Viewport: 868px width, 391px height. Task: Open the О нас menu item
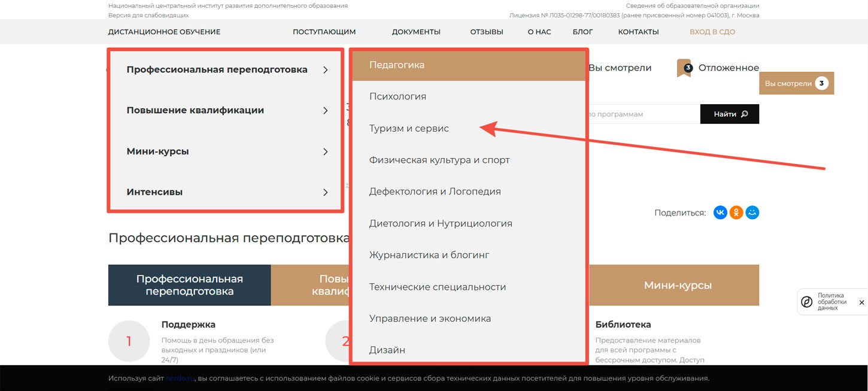pyautogui.click(x=539, y=32)
